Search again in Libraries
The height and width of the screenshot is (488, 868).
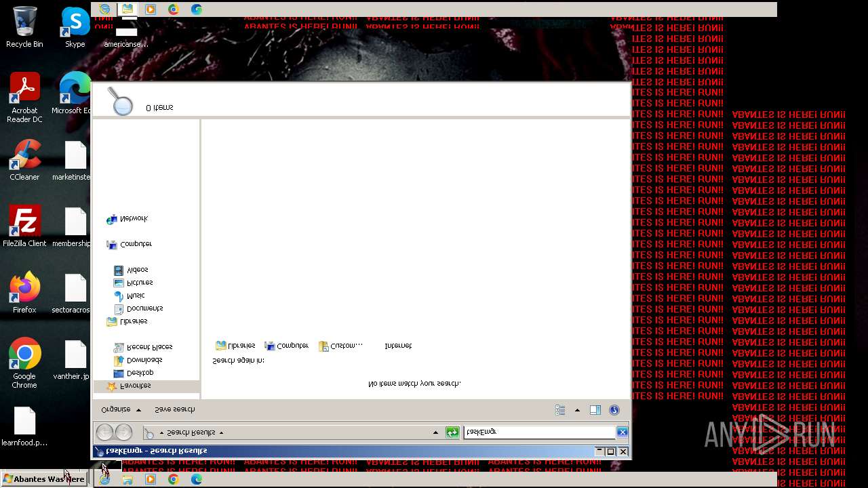pos(235,346)
